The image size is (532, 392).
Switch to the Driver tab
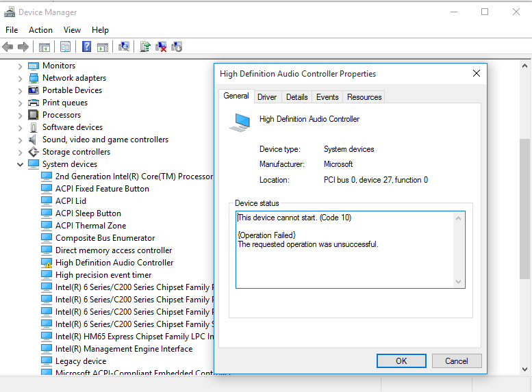point(267,97)
